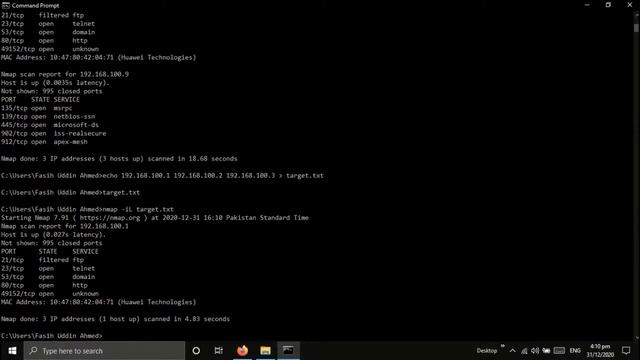Open the touch keyboard tray icon
Viewport: 640px width, 360px height.
(559, 351)
